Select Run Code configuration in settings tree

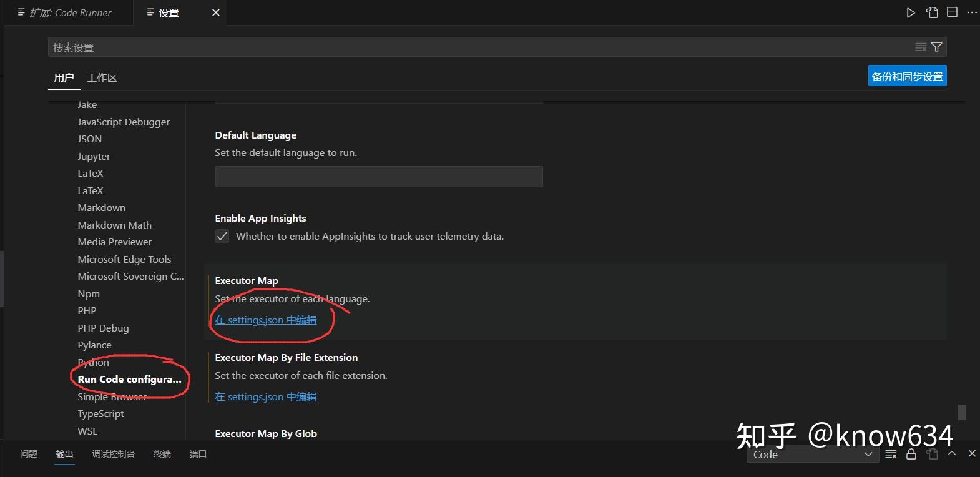(x=129, y=379)
